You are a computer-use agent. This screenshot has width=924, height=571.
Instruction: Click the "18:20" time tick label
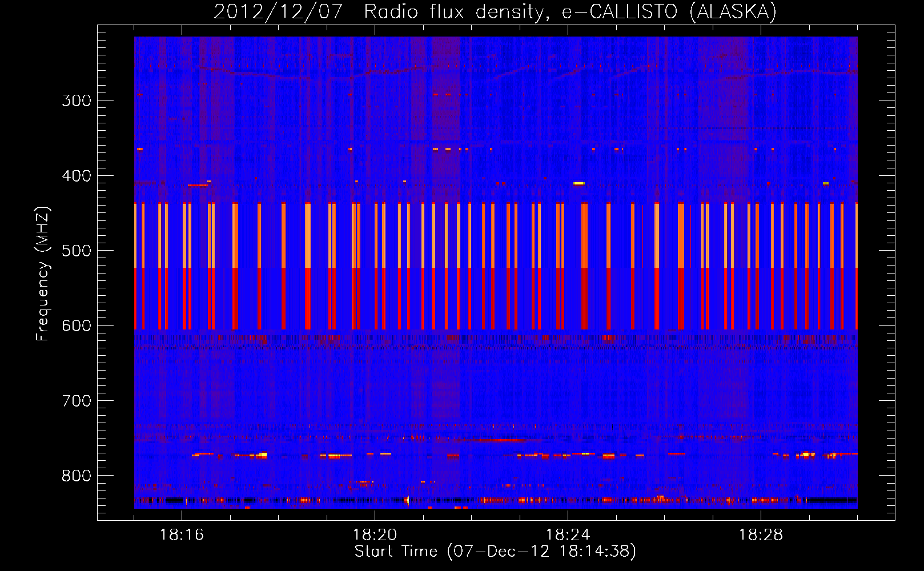tap(375, 535)
